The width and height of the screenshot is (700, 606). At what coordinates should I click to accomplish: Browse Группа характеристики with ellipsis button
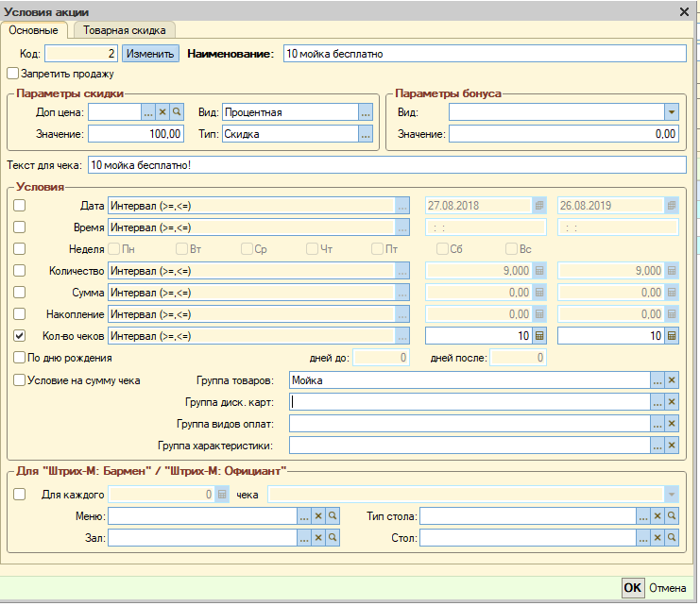pyautogui.click(x=657, y=445)
